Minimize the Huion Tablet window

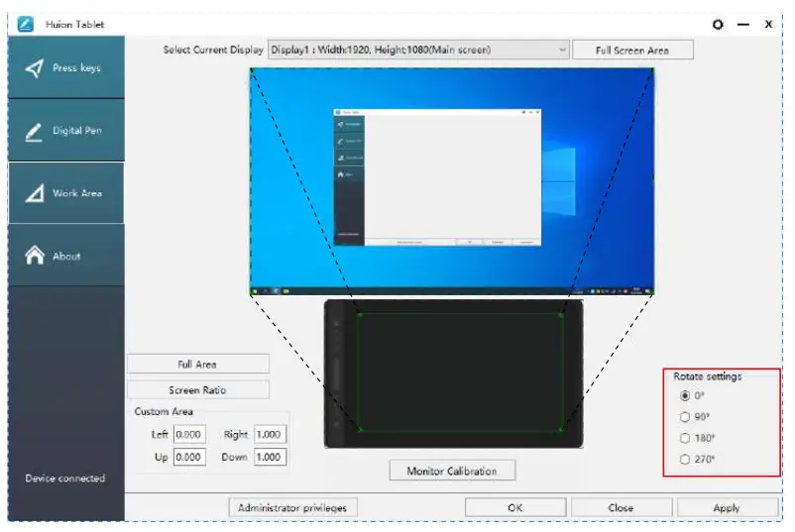743,25
